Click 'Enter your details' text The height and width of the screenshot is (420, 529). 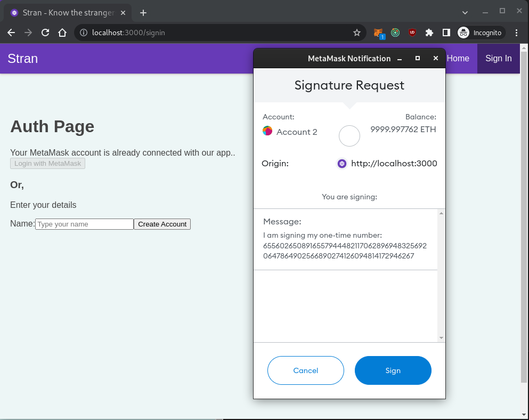tap(43, 205)
